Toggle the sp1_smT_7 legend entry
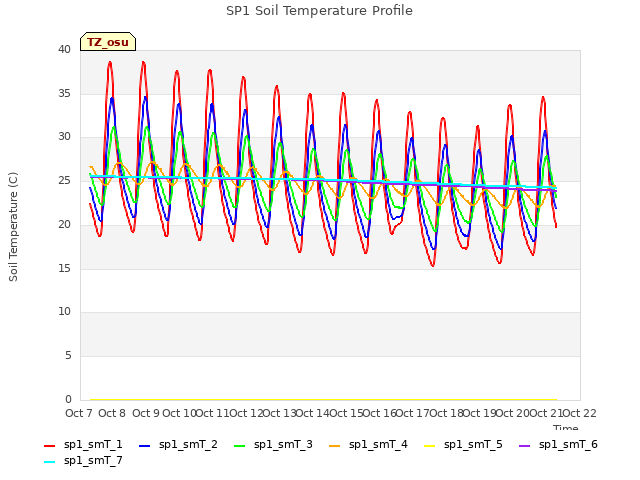The width and height of the screenshot is (640, 480). (x=83, y=461)
